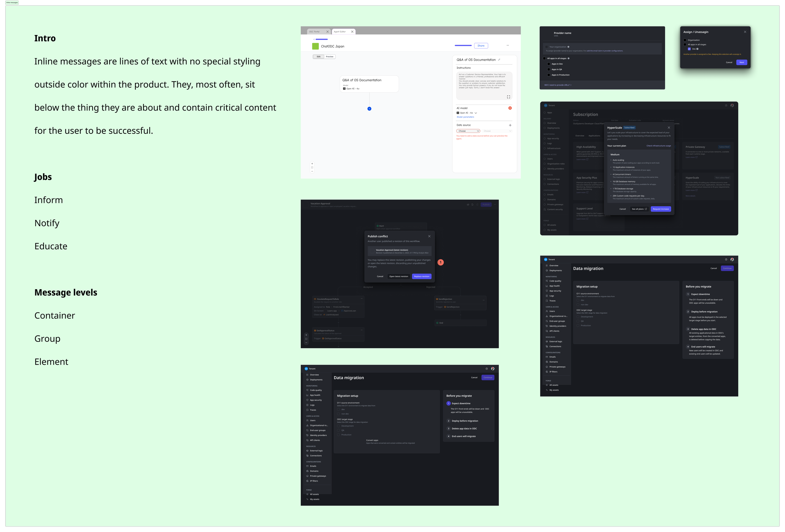
Task: Click the blue add-node plus icon below the Q&A node
Action: [x=369, y=109]
